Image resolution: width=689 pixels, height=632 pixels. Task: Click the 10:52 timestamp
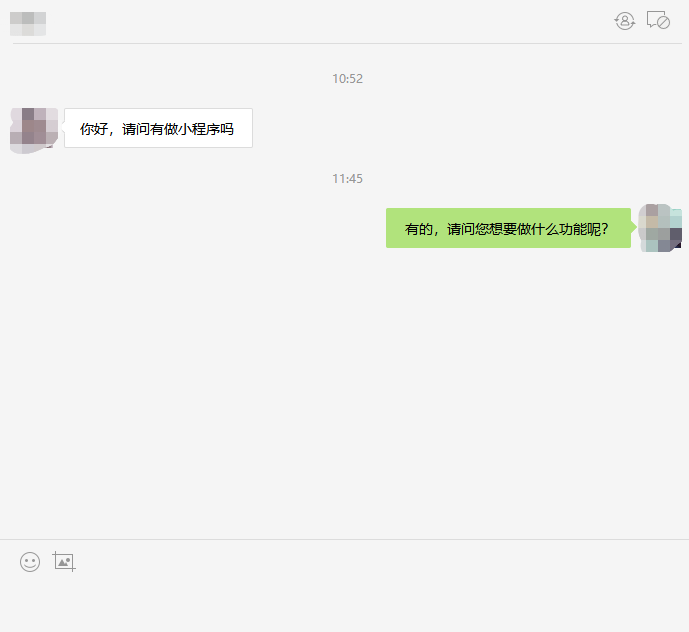(x=347, y=79)
